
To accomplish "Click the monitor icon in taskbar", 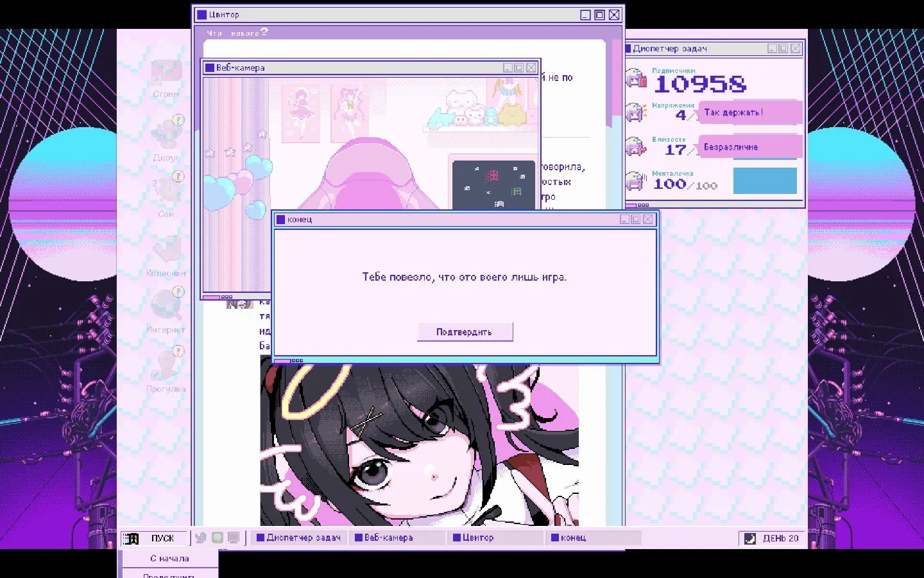I will (234, 538).
